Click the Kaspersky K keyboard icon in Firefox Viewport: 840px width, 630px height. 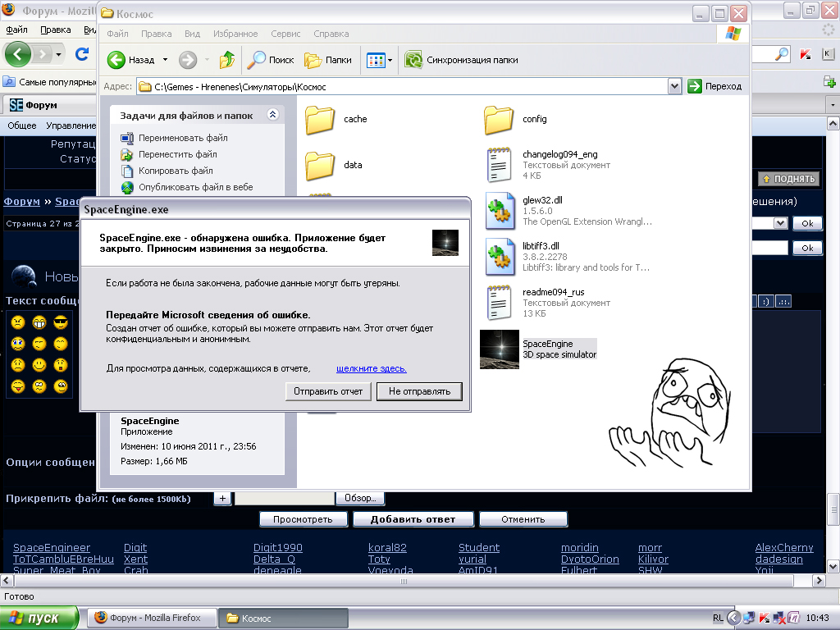827,53
